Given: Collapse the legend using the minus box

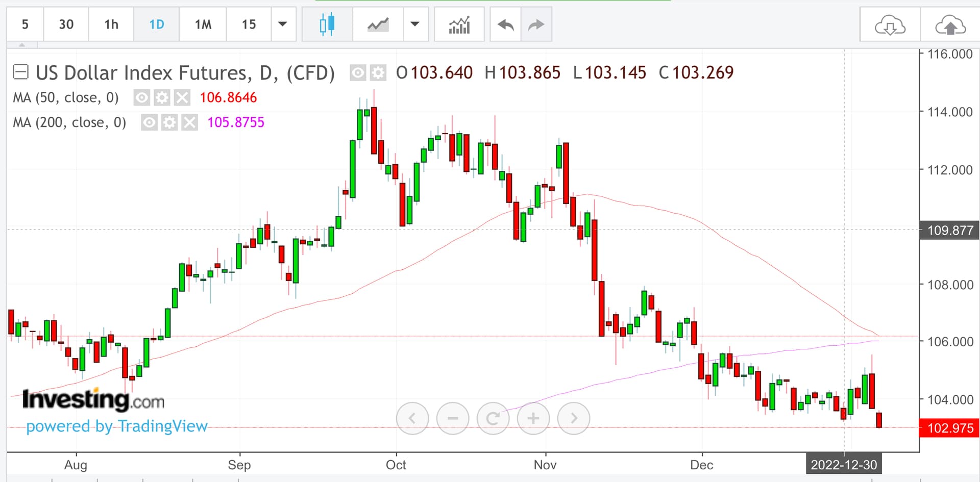Looking at the screenshot, I should 20,72.
